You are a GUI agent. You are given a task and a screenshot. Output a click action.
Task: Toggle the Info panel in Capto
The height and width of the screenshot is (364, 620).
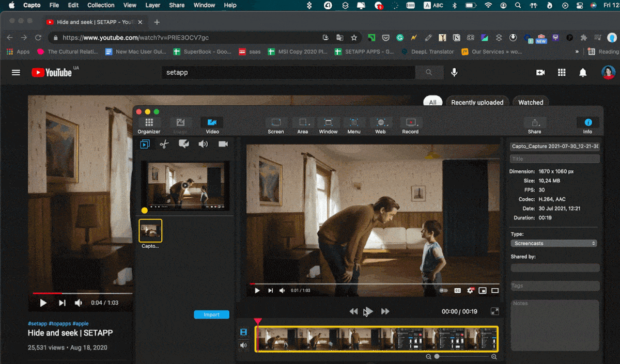click(x=588, y=125)
